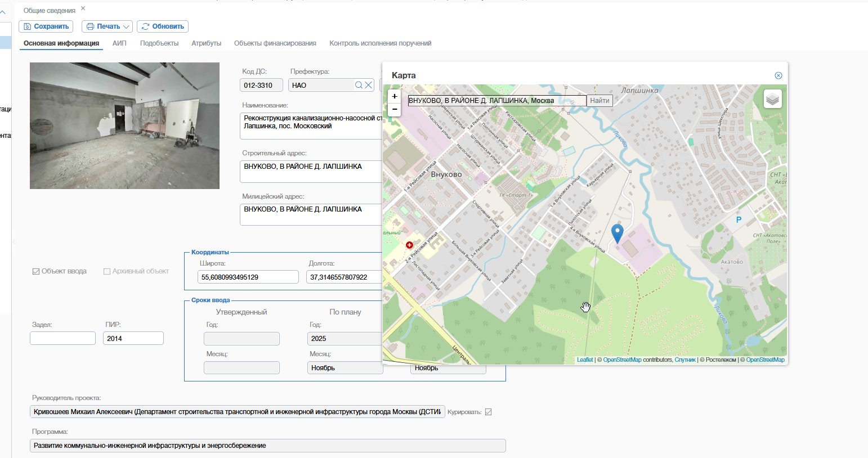Open the АИП tab
The image size is (868, 458).
pos(119,43)
